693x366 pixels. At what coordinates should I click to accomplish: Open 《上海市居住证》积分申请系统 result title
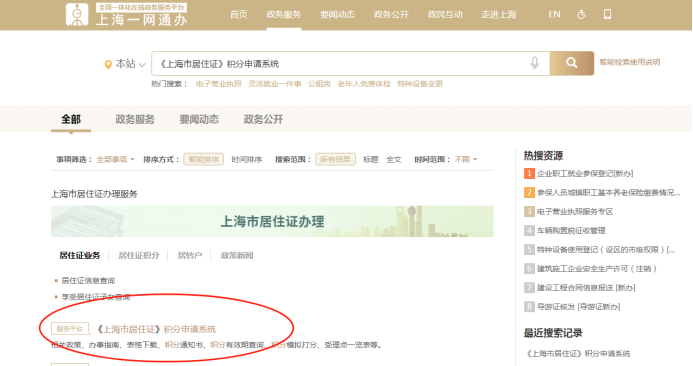point(156,329)
